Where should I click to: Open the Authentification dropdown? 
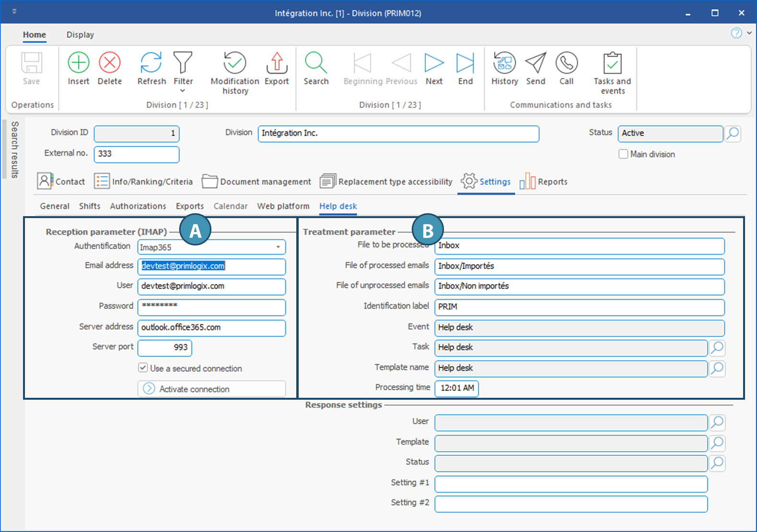coord(278,247)
